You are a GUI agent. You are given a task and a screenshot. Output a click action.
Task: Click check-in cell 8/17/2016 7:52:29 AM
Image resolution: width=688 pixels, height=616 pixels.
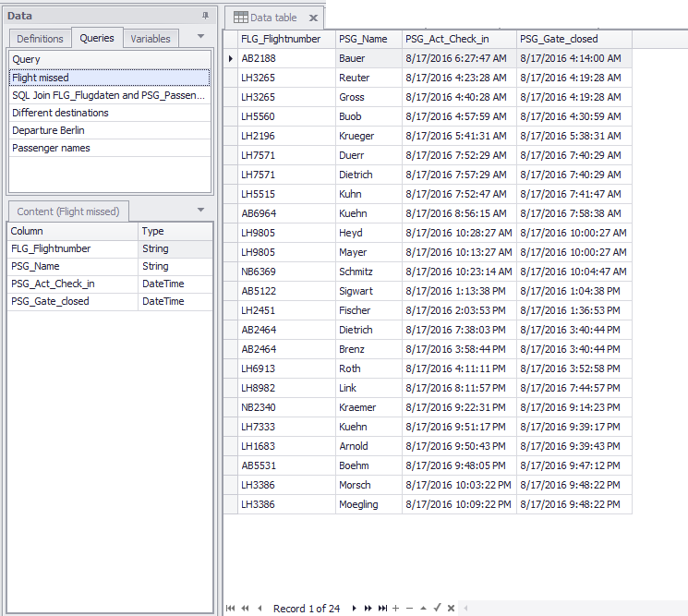[x=459, y=155]
